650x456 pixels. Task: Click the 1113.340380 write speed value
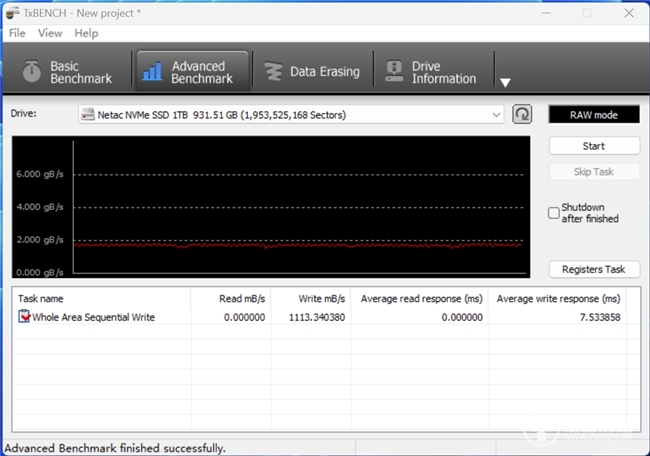[x=317, y=318]
